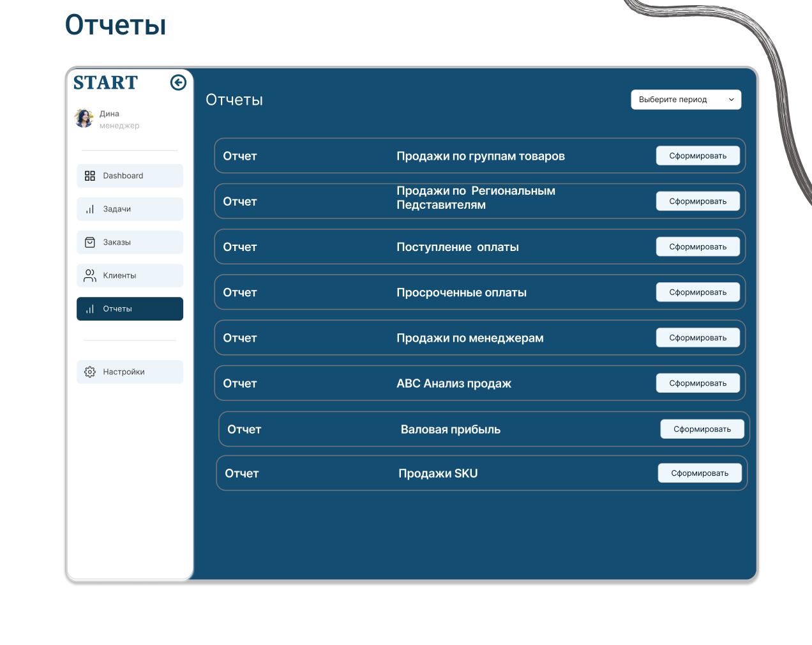Collapse sidebar with the back arrow icon

coord(178,82)
